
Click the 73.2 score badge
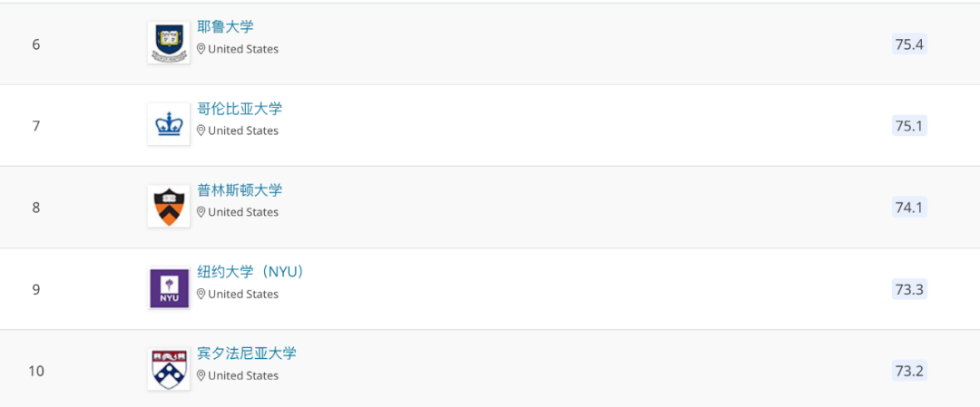[x=908, y=371]
